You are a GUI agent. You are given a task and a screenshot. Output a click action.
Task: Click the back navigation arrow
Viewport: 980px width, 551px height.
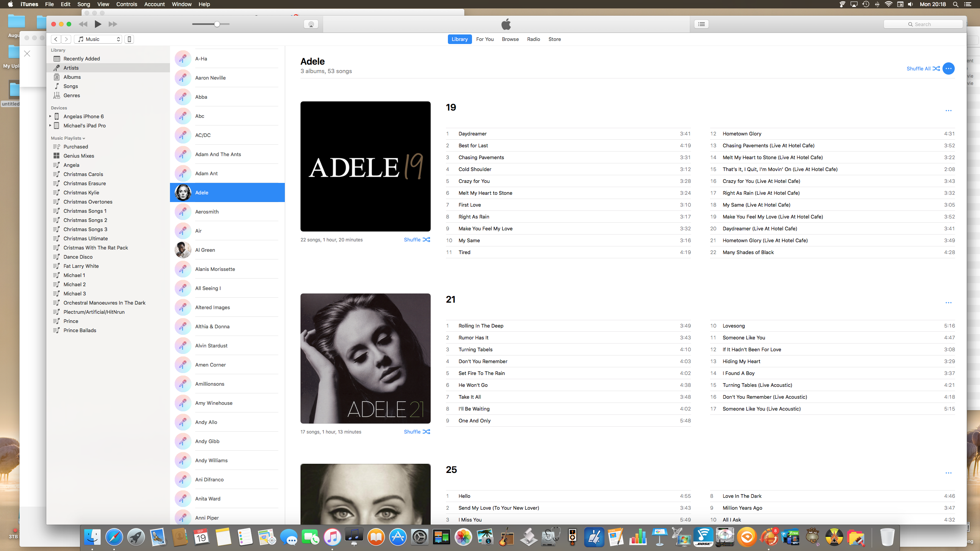[x=56, y=39]
